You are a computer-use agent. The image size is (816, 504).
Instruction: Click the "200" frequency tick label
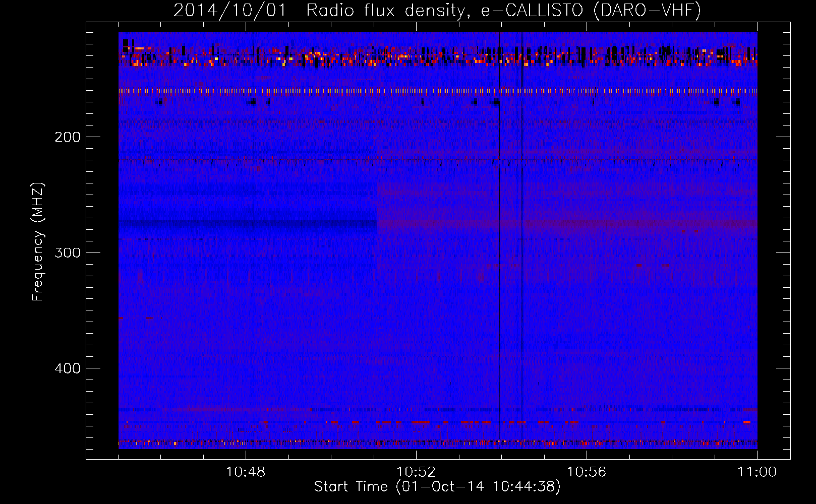coord(68,137)
